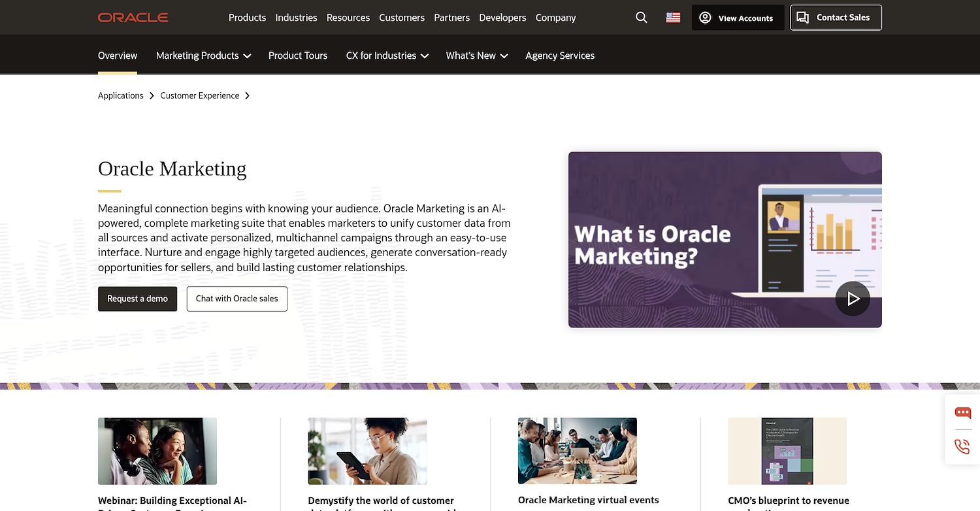
Task: Open the site search magnifier icon
Action: [642, 18]
